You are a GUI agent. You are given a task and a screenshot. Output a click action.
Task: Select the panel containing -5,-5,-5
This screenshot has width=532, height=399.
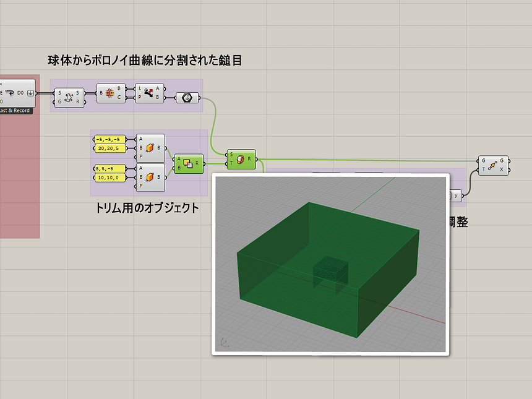coord(111,139)
